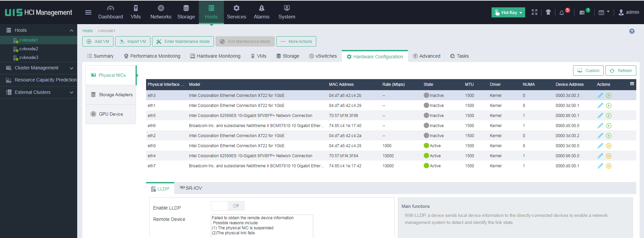This screenshot has height=238, width=644.
Task: Go to Networks in top navigation
Action: (161, 12)
